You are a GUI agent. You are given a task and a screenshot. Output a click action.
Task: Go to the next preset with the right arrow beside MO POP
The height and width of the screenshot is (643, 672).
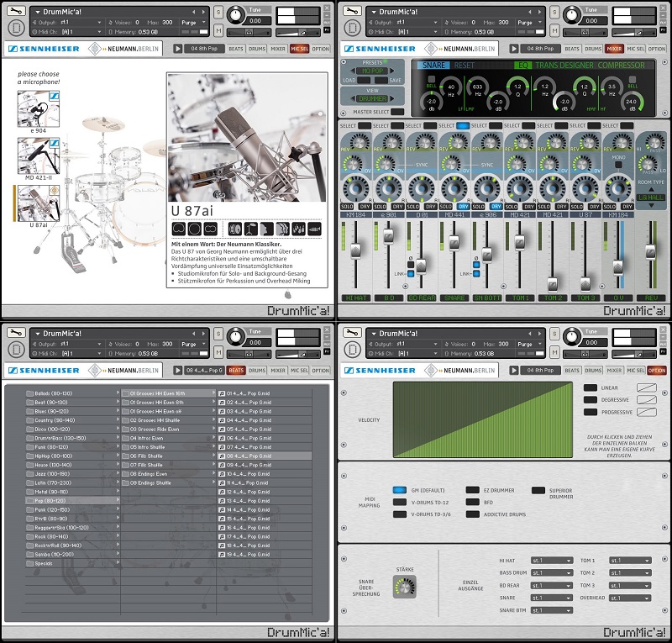391,71
